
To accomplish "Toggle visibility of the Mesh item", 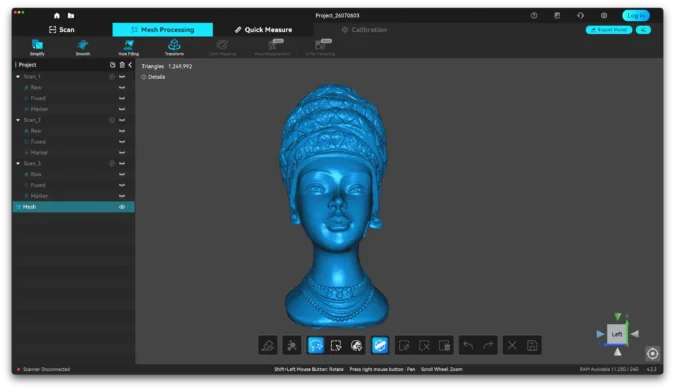I will click(x=122, y=207).
